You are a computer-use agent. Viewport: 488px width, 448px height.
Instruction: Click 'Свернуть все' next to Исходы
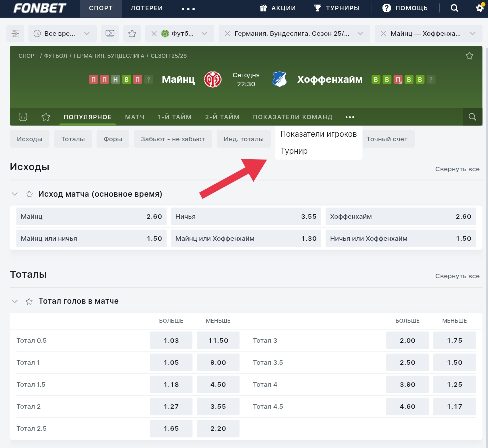(x=457, y=169)
